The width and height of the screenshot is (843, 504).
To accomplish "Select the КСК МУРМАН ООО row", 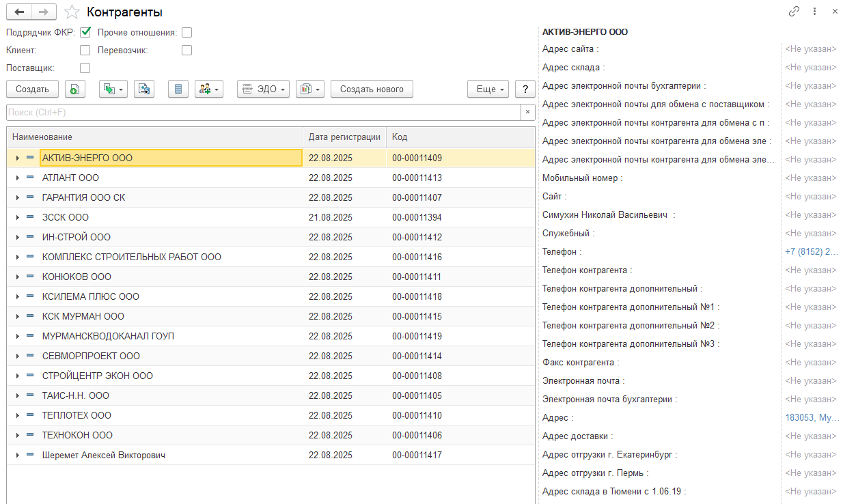I will pyautogui.click(x=271, y=316).
